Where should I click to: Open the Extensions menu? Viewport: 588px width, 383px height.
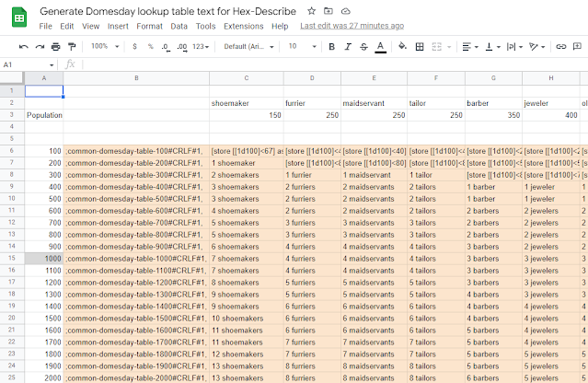pos(243,27)
